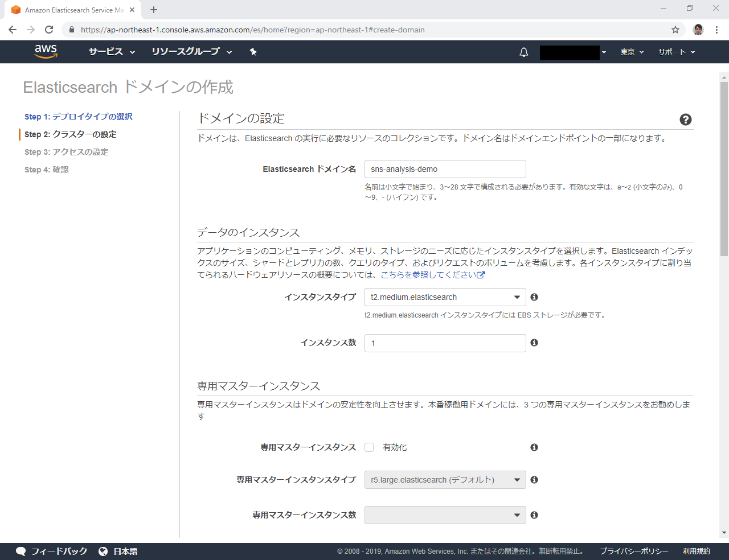Click the instance count input field

coord(445,343)
